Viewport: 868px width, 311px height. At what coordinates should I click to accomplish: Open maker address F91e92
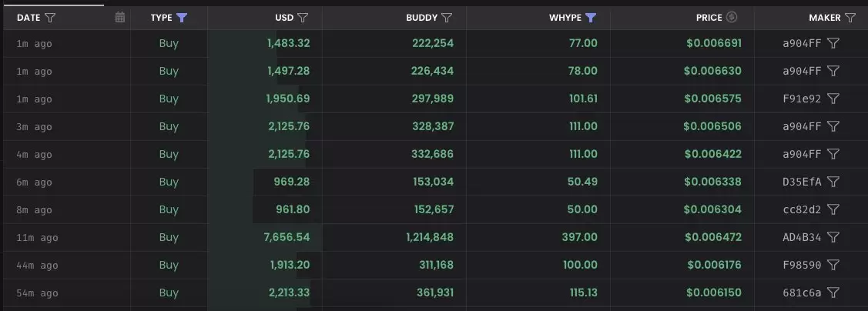[802, 99]
